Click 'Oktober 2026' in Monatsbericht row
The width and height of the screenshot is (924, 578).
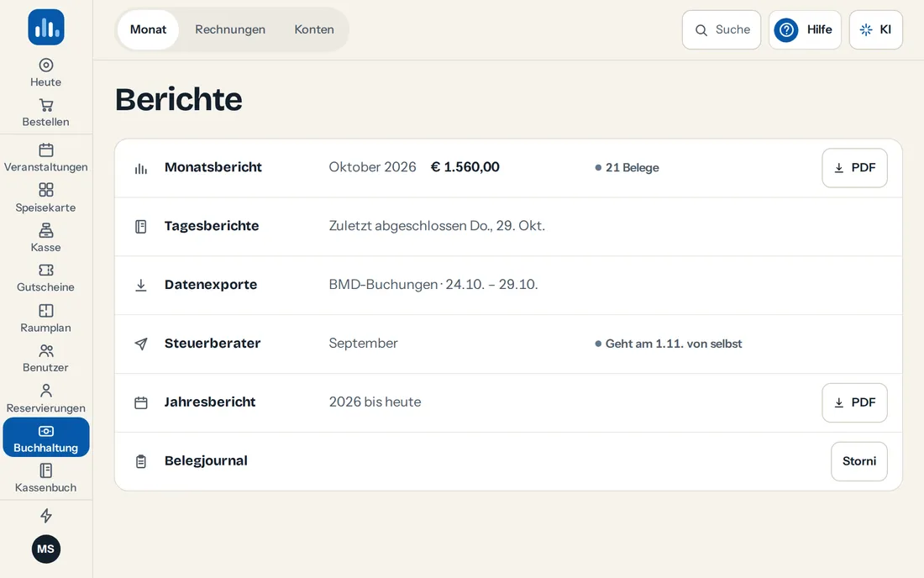click(x=372, y=167)
